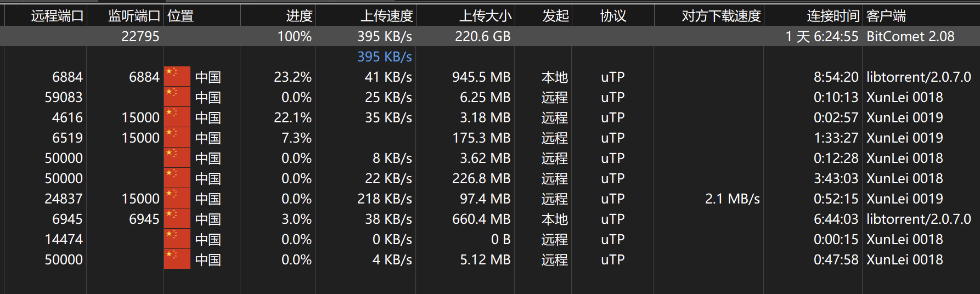The image size is (980, 294).
Task: Click China flag icon for port 6884 peer
Action: click(177, 77)
